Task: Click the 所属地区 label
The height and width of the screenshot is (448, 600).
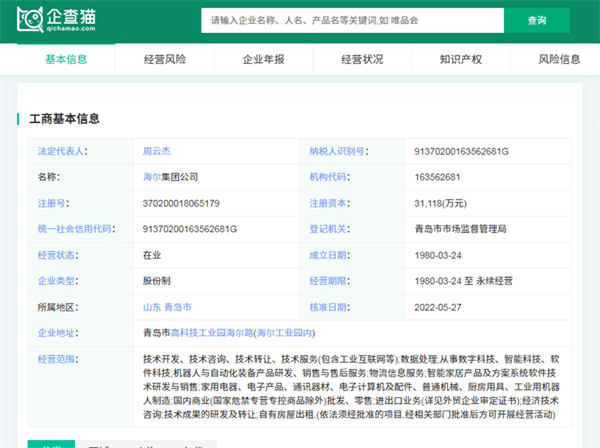Action: (x=58, y=307)
